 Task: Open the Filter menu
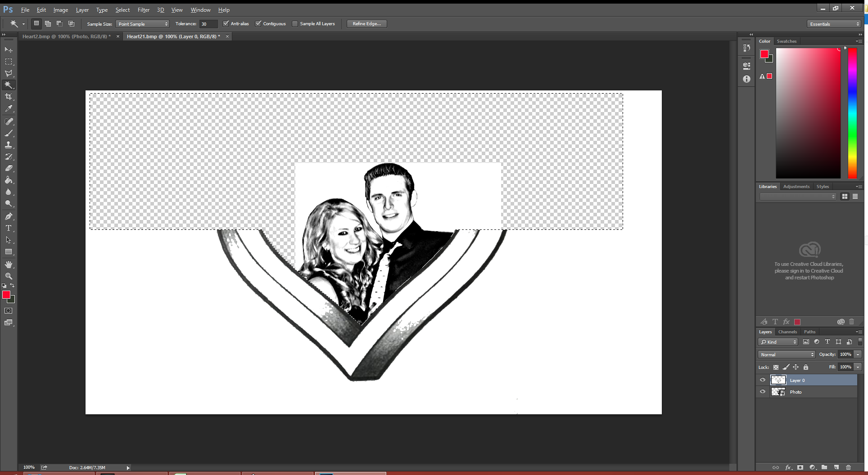tap(144, 10)
